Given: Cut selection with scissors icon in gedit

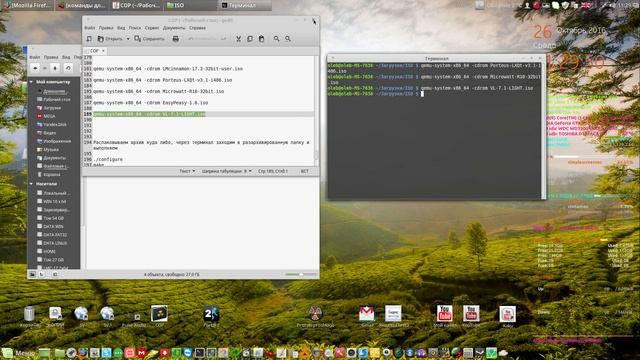Looking at the screenshot, I should tap(238, 39).
